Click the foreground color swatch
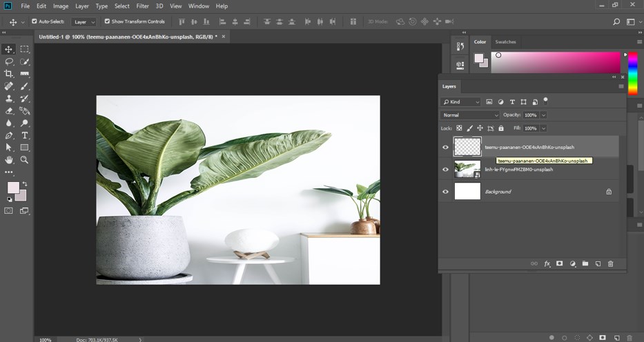The image size is (644, 342). (13, 188)
